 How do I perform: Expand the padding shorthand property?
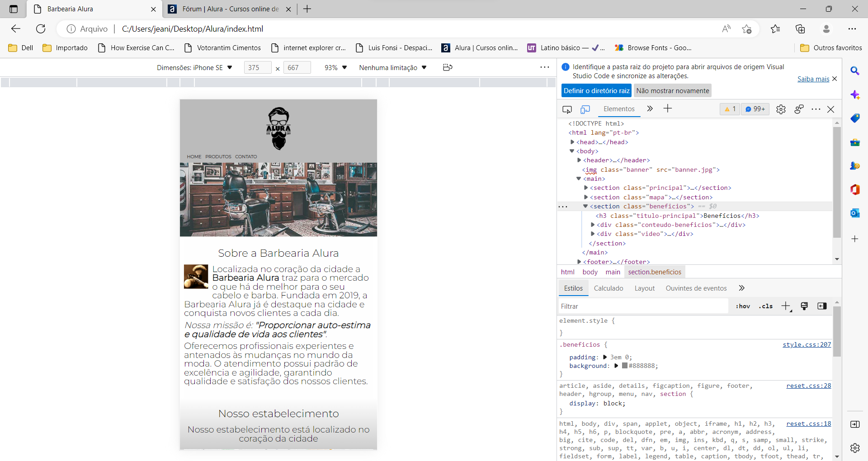click(x=605, y=357)
